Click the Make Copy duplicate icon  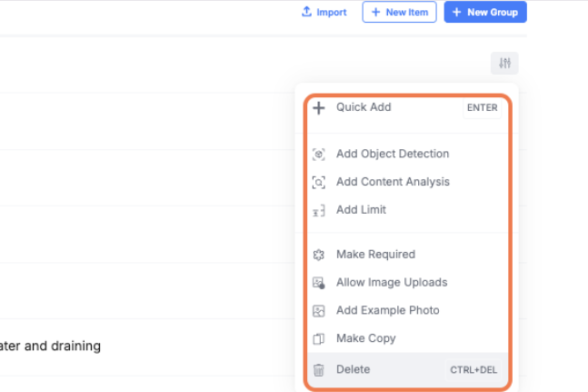pyautogui.click(x=319, y=339)
